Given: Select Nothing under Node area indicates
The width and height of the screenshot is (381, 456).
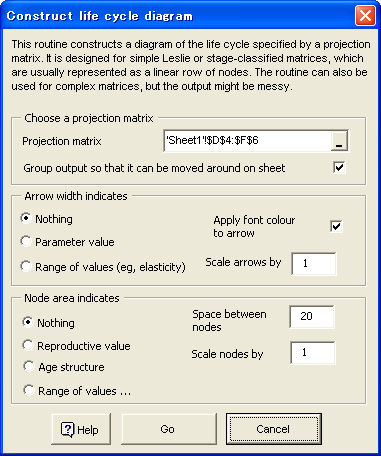Looking at the screenshot, I should tap(28, 322).
